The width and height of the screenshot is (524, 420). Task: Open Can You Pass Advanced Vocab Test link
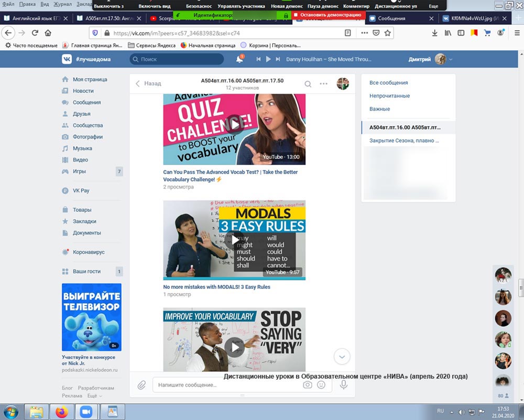click(x=230, y=176)
